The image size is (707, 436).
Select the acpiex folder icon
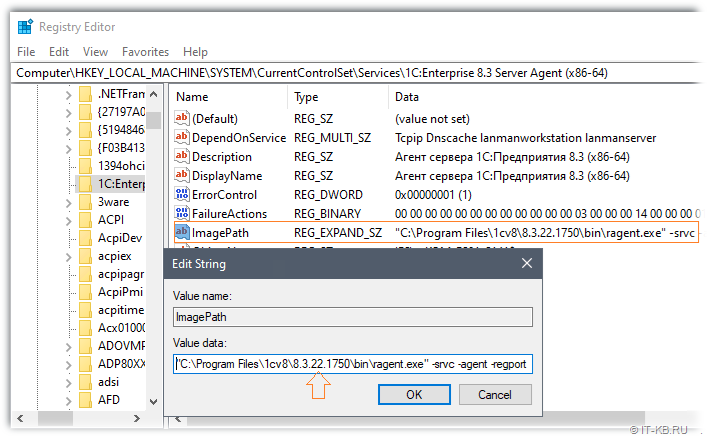(x=85, y=256)
